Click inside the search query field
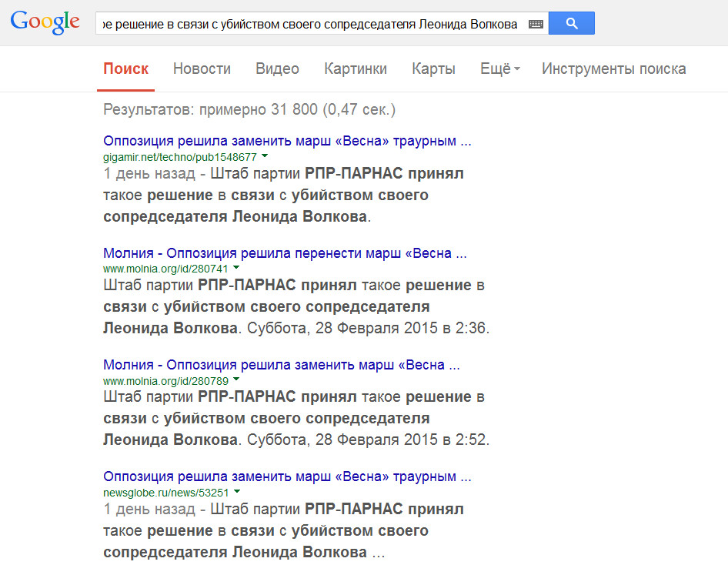The width and height of the screenshot is (728, 575). point(308,25)
